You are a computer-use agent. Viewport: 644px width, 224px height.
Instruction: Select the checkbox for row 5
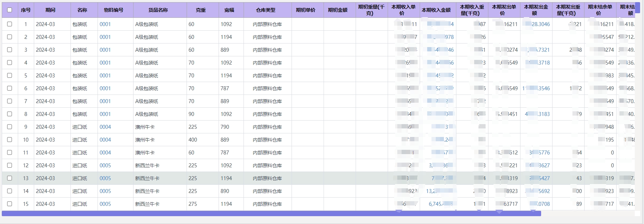coord(10,76)
